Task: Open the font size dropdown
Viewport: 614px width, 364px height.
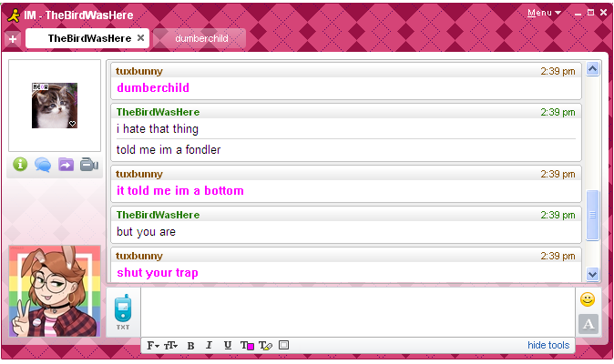Action: point(170,346)
